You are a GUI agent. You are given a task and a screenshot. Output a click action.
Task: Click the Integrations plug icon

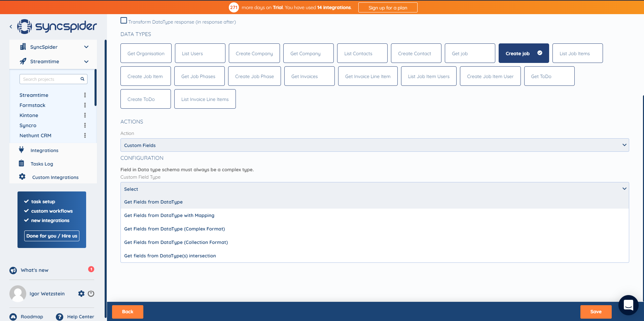(x=22, y=150)
